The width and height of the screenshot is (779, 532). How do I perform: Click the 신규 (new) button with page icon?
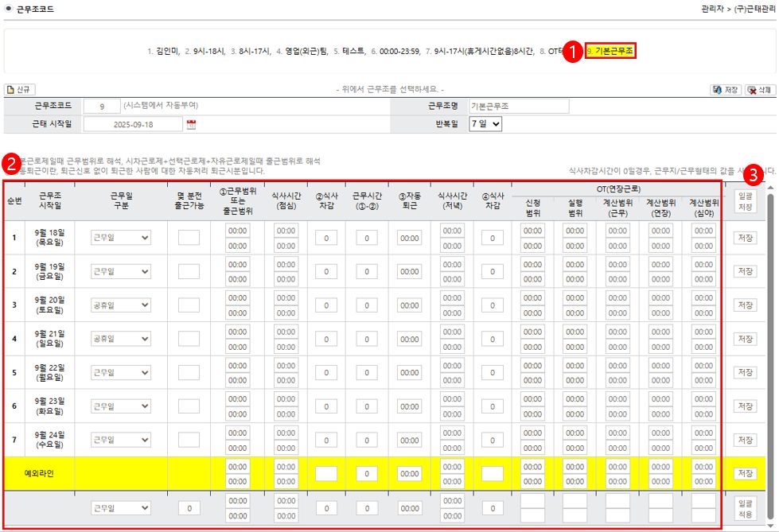[x=21, y=90]
